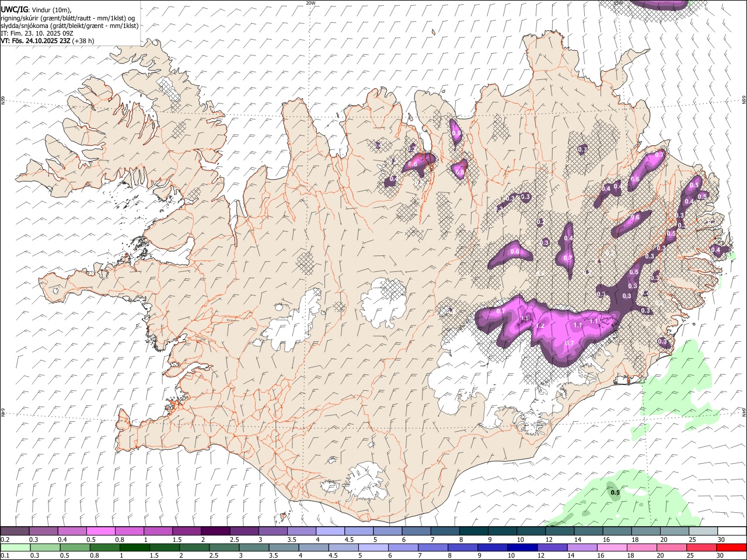Select the light pink lower swatch between 16 and 18
This screenshot has width=747, height=560.
click(613, 547)
